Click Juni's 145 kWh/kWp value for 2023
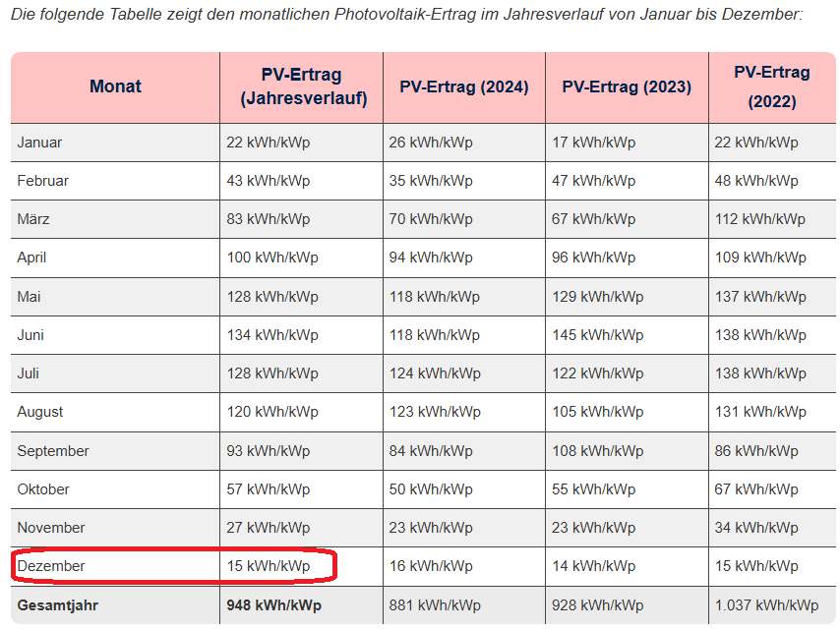840x630 pixels. [597, 335]
